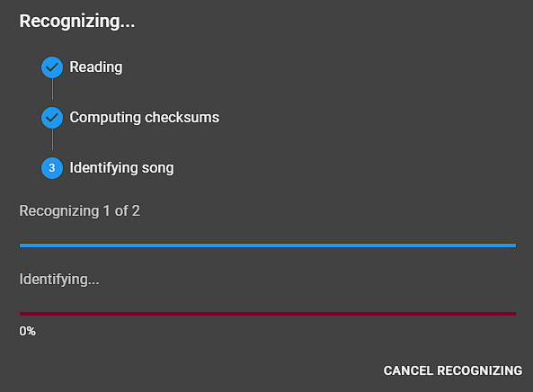Click the blue overall progress bar
Screen dimensions: 533x392
pos(268,245)
